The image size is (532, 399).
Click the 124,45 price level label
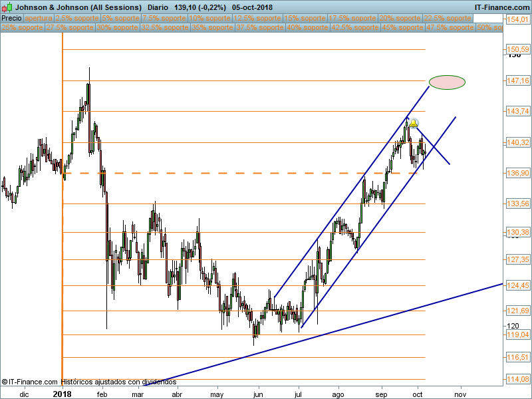pyautogui.click(x=517, y=286)
